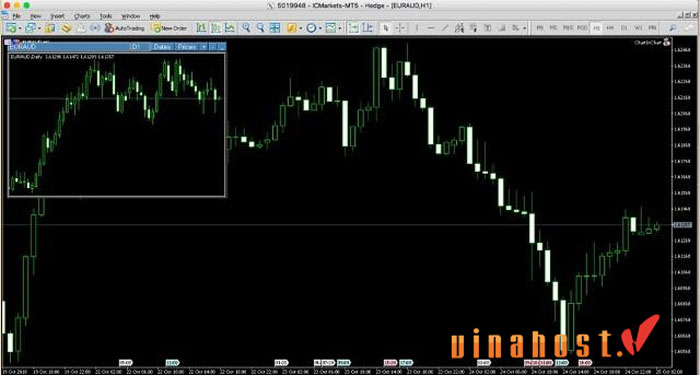Expand the shapes tool dropdown arrow

[x=524, y=28]
